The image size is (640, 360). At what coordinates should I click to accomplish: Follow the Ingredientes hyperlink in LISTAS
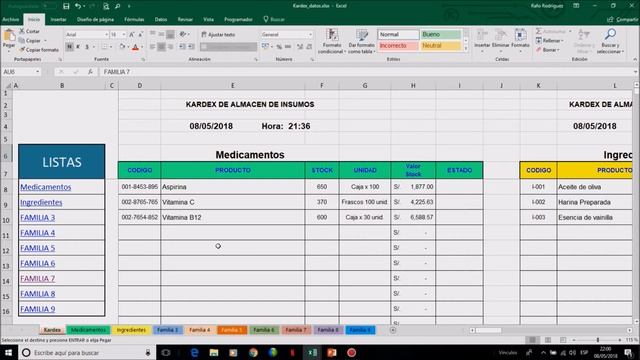pos(41,202)
